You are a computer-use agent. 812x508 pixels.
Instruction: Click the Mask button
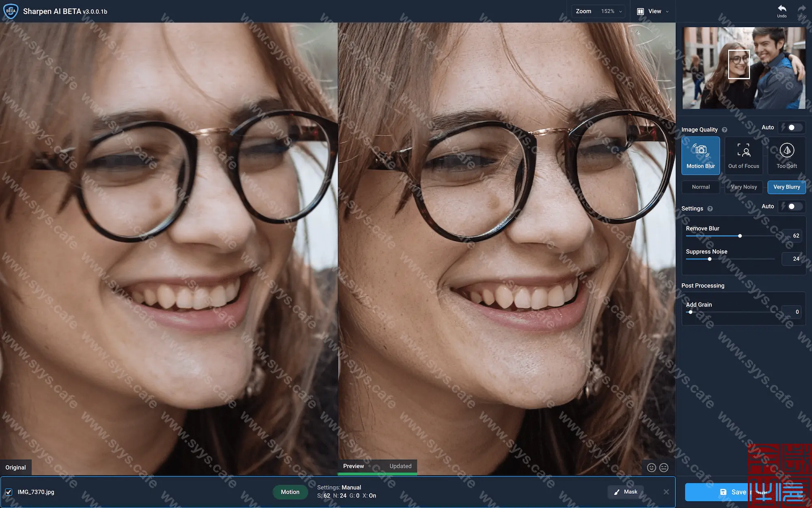[x=626, y=492]
